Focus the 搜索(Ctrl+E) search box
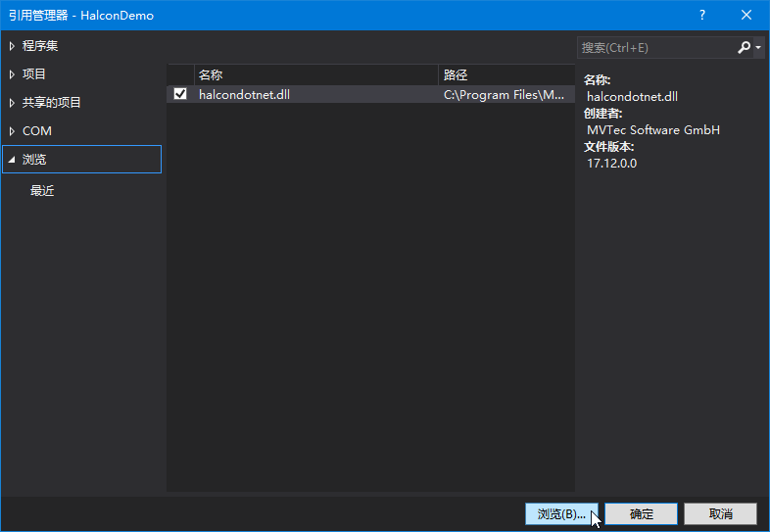The width and height of the screenshot is (770, 532). [x=656, y=48]
